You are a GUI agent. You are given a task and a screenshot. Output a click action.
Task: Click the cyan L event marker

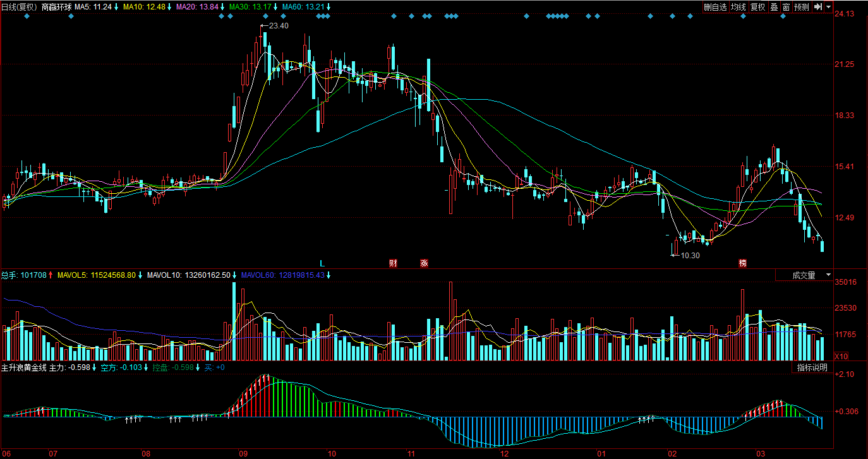click(x=322, y=263)
